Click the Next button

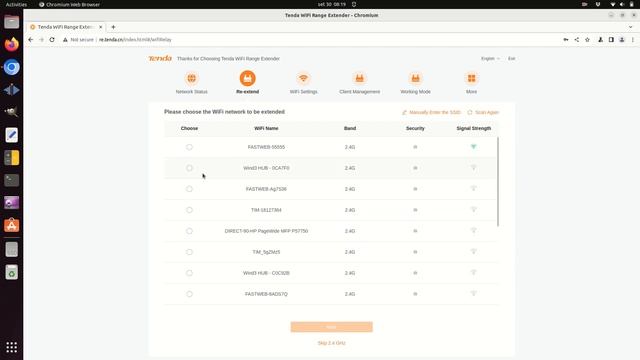point(331,327)
